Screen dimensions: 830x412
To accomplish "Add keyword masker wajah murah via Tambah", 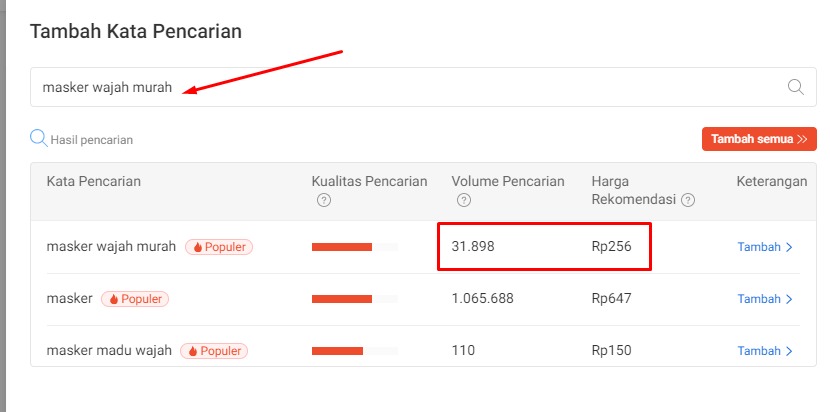I will click(764, 246).
